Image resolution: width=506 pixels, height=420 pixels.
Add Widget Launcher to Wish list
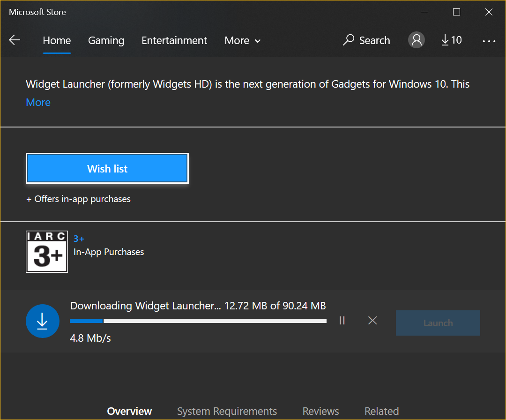coord(107,169)
